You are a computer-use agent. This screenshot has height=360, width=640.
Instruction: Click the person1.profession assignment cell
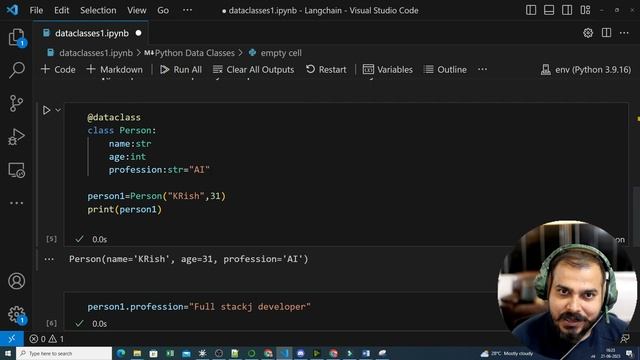pos(199,307)
